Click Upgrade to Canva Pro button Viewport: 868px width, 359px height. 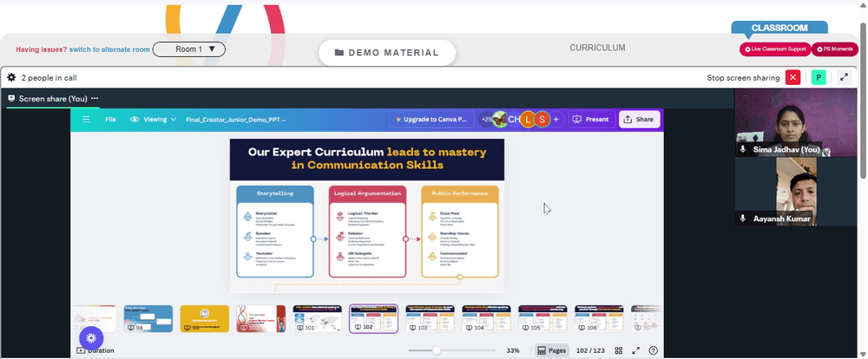tap(431, 120)
